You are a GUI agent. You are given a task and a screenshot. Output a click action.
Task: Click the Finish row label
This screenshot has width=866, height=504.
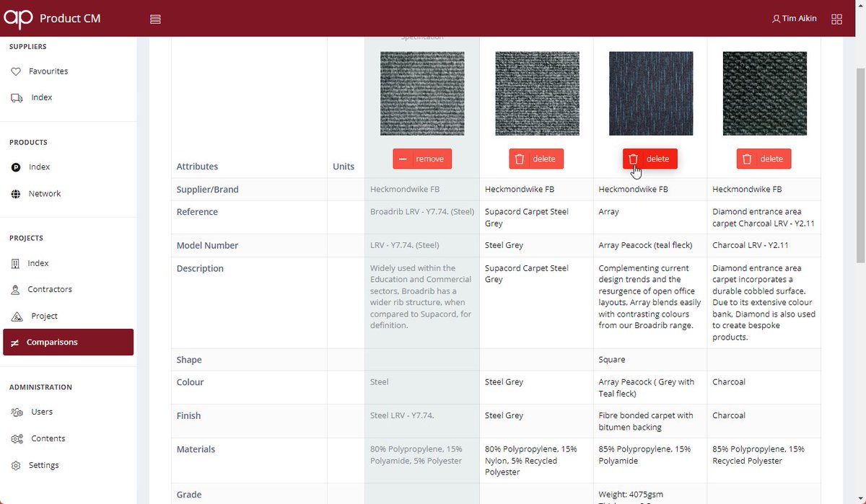pyautogui.click(x=189, y=416)
